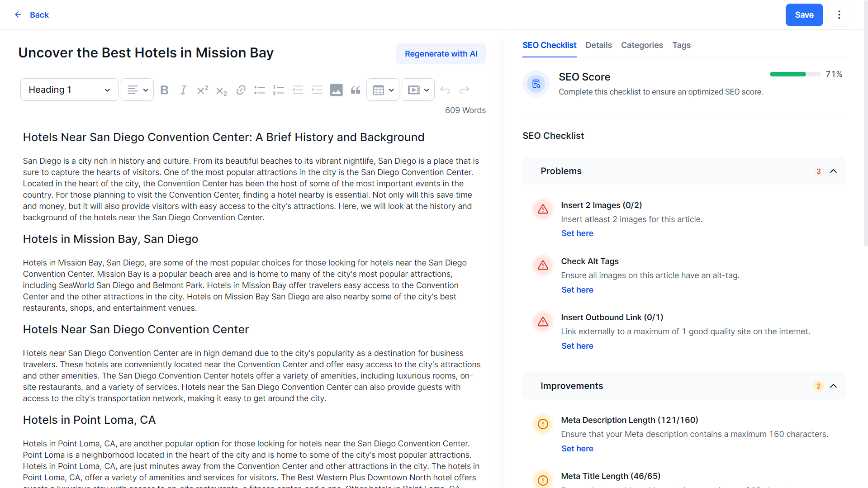The image size is (868, 488).
Task: Click Set here under Meta Description Length
Action: (x=577, y=449)
